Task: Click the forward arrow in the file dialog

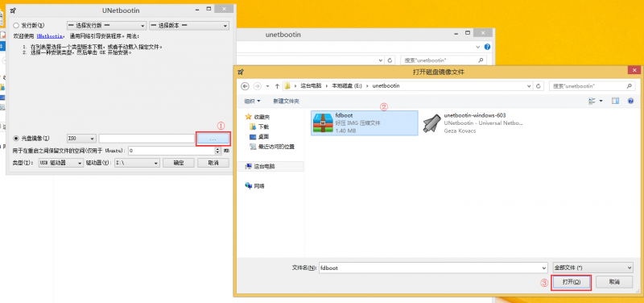Action: point(258,86)
